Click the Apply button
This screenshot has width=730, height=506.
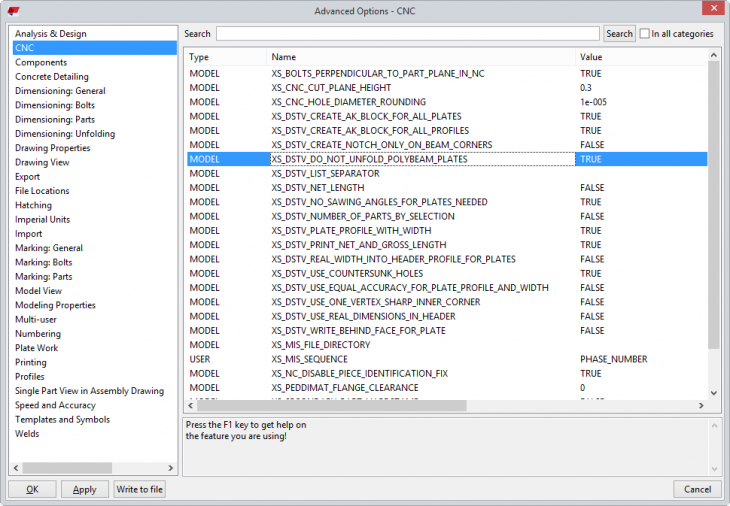coord(84,490)
